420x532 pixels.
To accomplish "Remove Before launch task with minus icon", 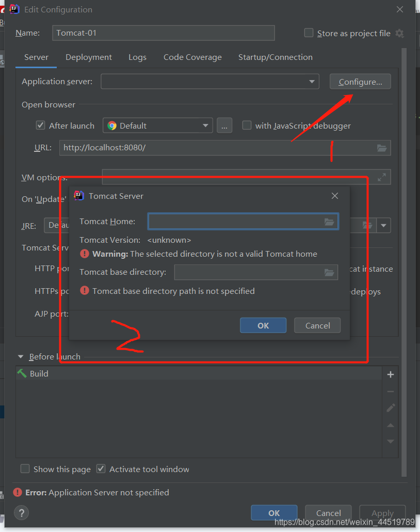I will pyautogui.click(x=391, y=392).
